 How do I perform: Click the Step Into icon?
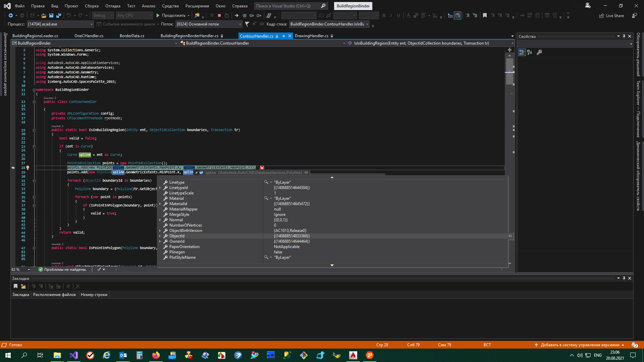(244, 15)
